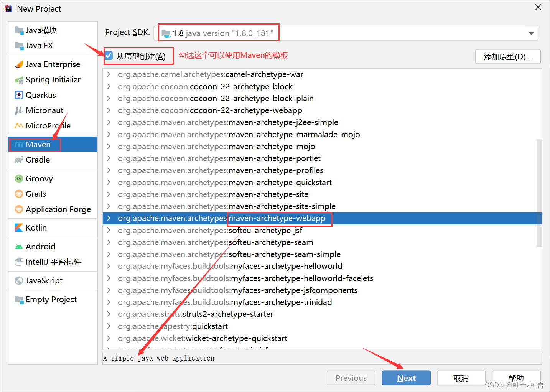
Task: Select maven-archetype-portlet row
Action: 322,158
